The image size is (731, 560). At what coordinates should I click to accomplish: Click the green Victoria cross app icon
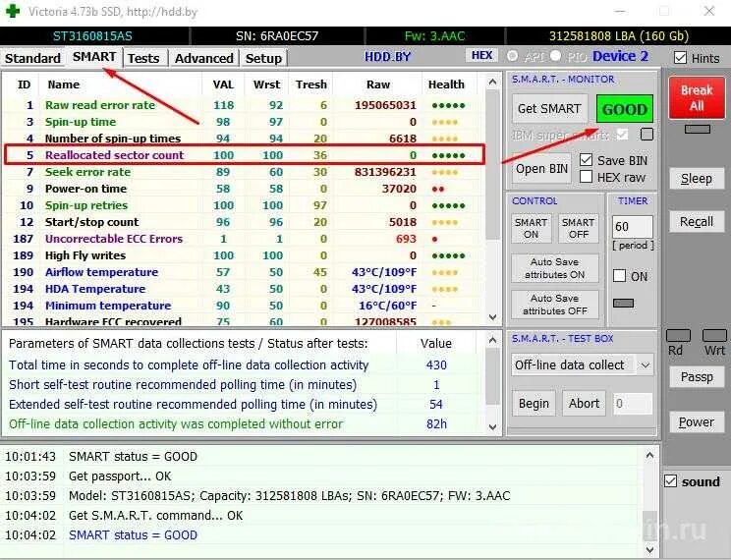(x=12, y=11)
